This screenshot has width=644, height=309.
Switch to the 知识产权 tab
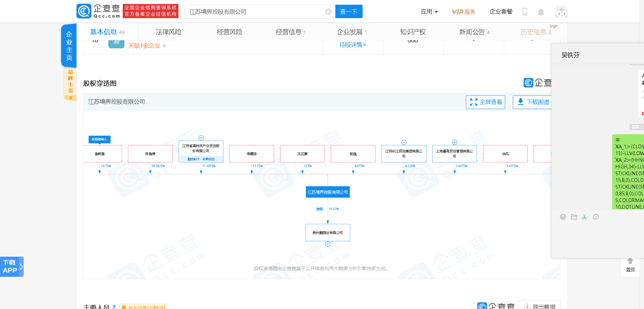click(x=413, y=32)
